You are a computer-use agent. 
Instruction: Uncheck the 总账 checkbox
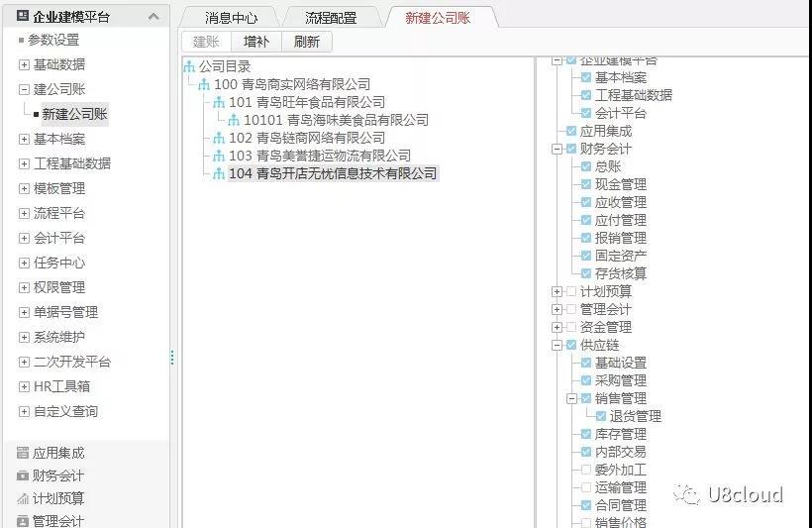pyautogui.click(x=586, y=166)
